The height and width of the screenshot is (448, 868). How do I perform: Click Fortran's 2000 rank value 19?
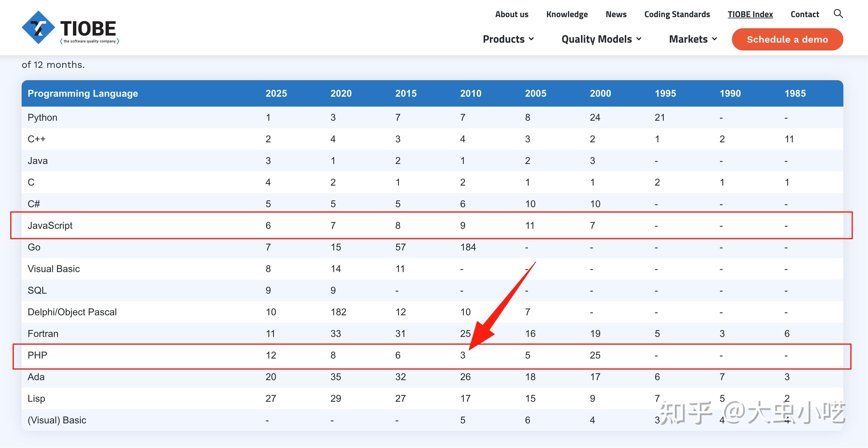pos(595,334)
